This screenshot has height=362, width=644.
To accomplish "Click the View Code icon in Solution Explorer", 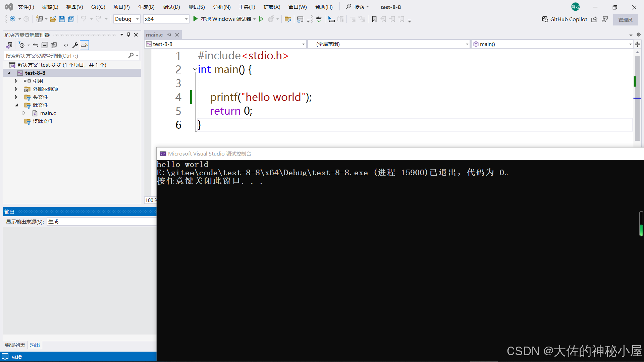I will click(66, 45).
